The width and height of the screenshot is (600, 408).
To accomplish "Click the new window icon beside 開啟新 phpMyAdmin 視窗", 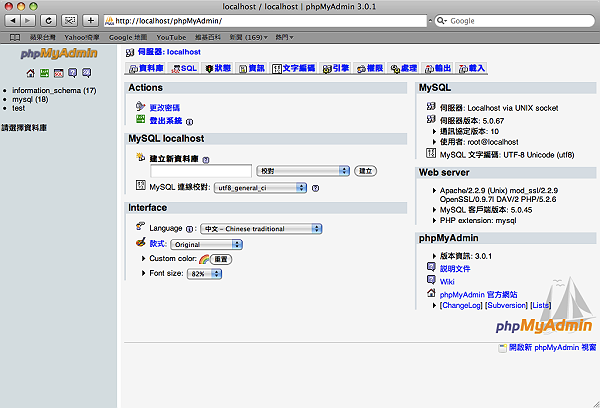I will pyautogui.click(x=502, y=348).
